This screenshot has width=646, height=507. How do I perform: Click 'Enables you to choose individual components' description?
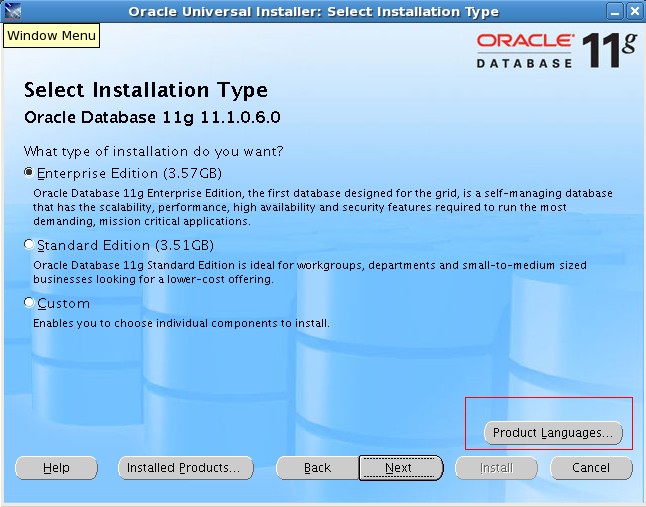point(181,323)
